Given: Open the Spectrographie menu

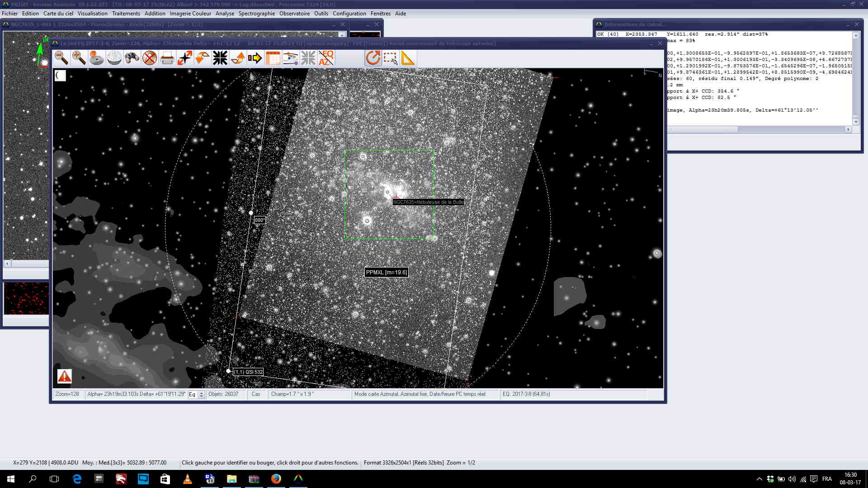Looking at the screenshot, I should 256,14.
